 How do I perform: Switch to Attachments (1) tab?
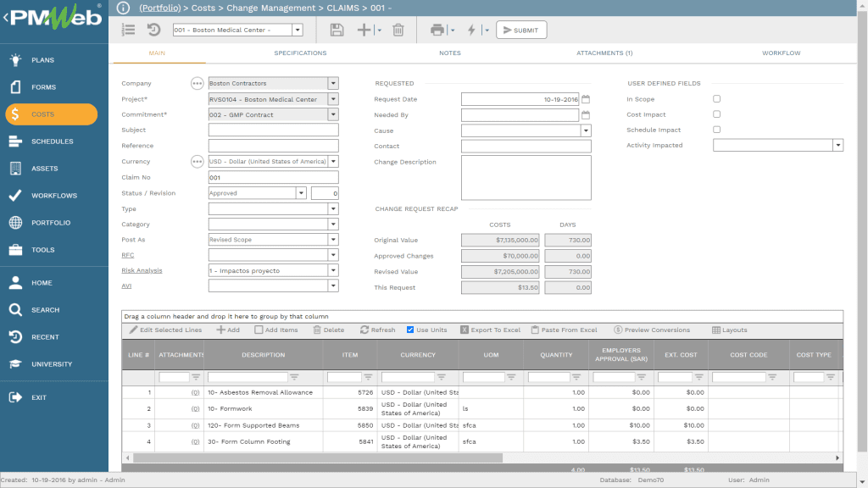(604, 53)
